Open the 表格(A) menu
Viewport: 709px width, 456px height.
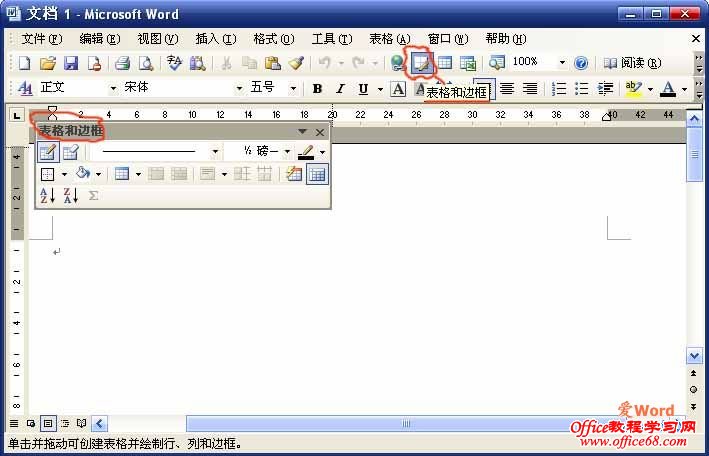pyautogui.click(x=390, y=39)
